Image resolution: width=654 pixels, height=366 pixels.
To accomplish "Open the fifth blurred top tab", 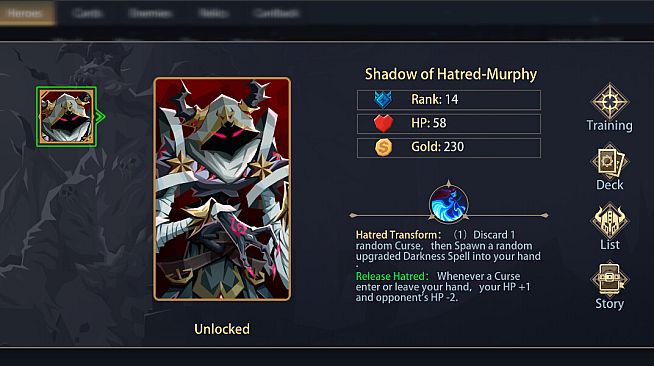I will 276,13.
